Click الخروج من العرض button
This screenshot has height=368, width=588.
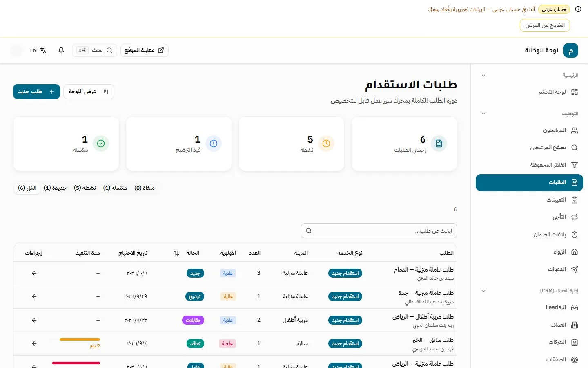click(x=545, y=25)
